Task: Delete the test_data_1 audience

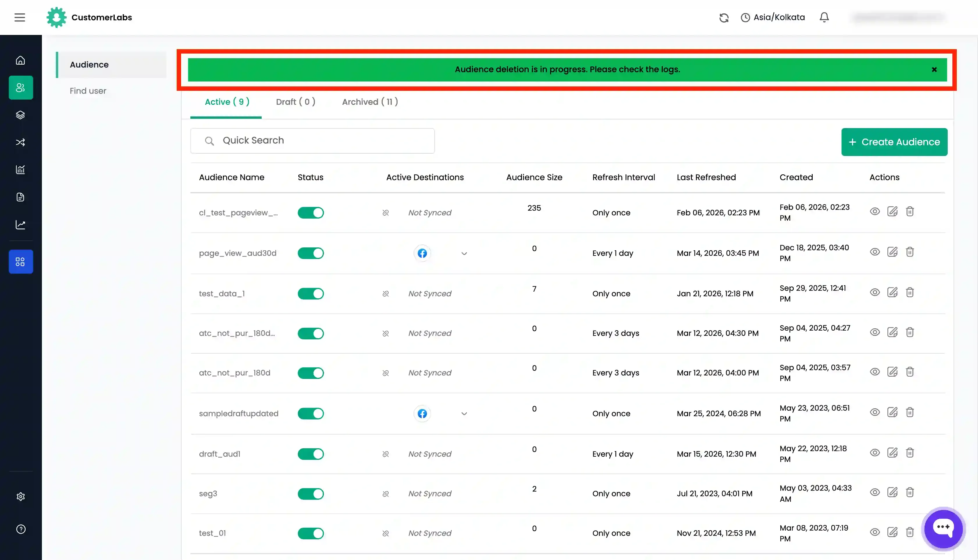Action: [x=910, y=292]
